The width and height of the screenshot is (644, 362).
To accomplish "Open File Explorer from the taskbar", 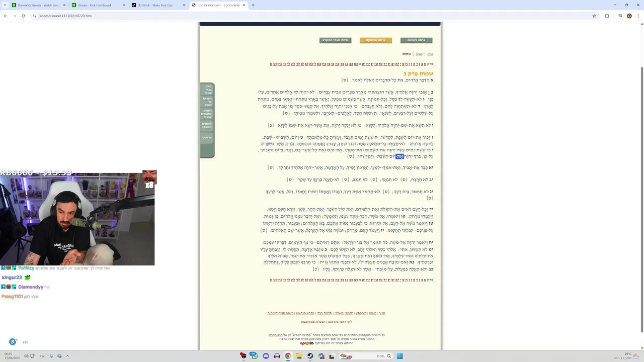I will (x=299, y=356).
